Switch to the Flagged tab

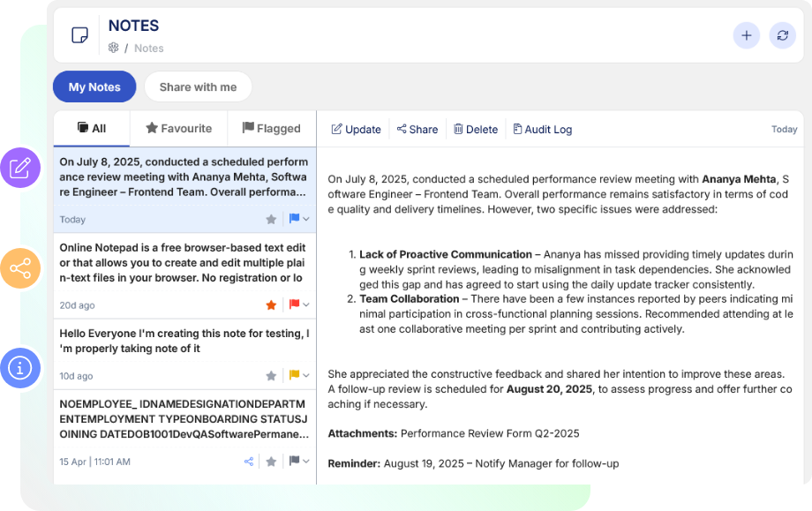pos(272,129)
